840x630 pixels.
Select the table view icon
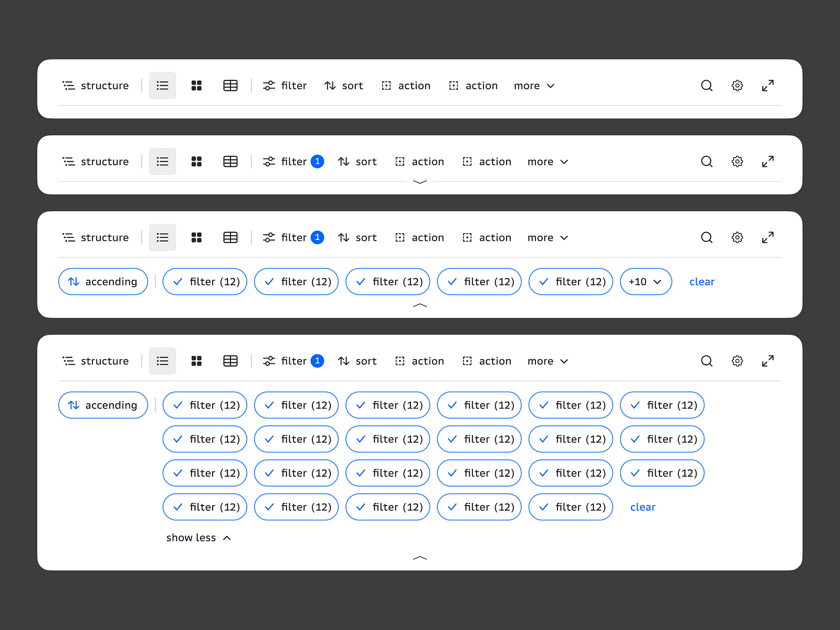(x=230, y=86)
